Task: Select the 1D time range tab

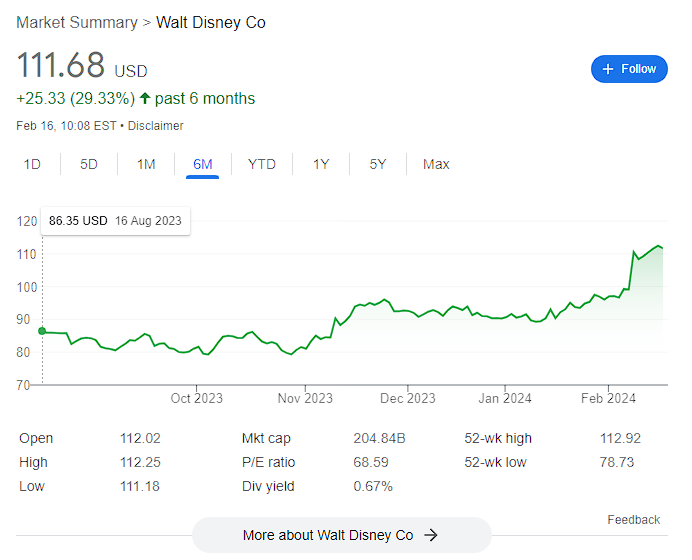Action: (32, 164)
